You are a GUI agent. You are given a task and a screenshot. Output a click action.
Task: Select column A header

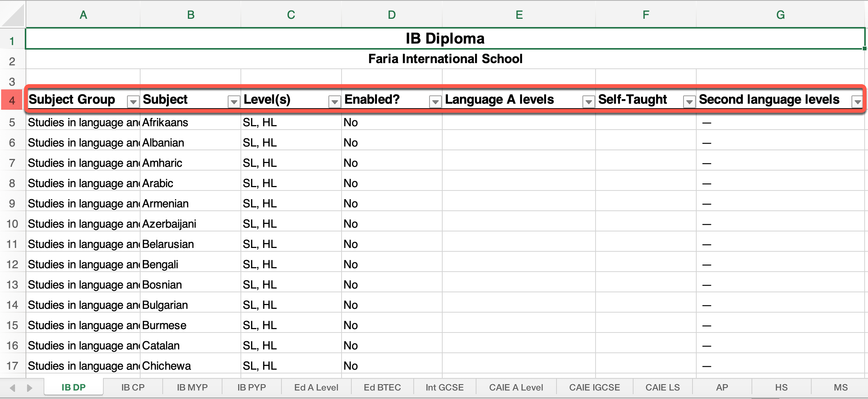83,15
